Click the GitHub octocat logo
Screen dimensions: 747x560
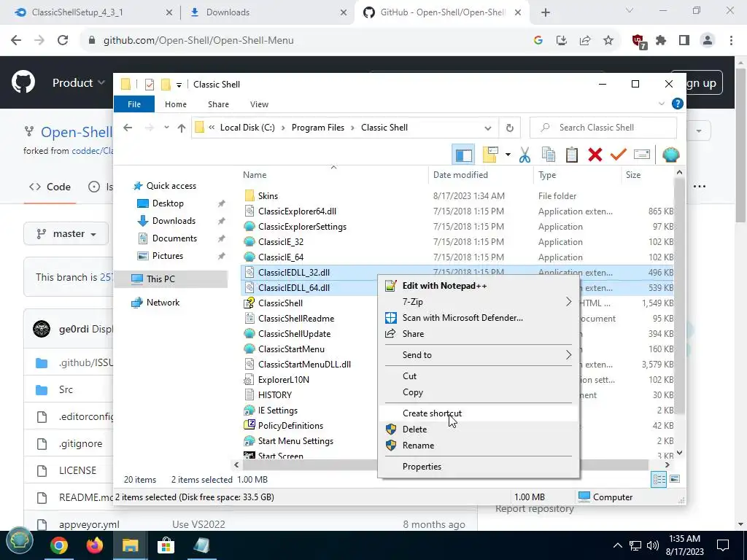23,82
